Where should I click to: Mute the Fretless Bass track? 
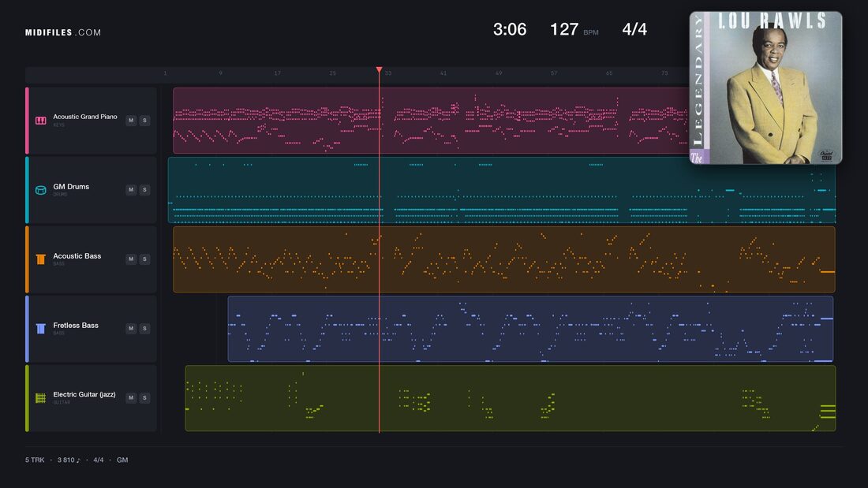point(131,329)
